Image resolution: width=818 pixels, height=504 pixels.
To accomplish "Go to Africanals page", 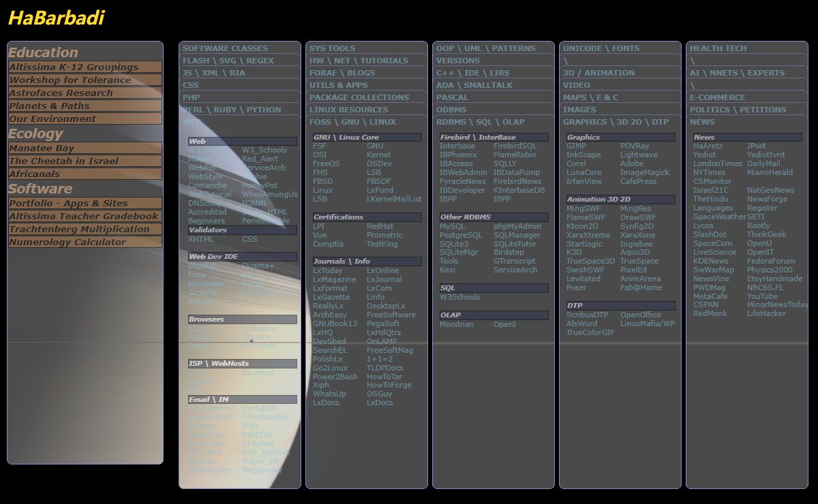I will (85, 174).
